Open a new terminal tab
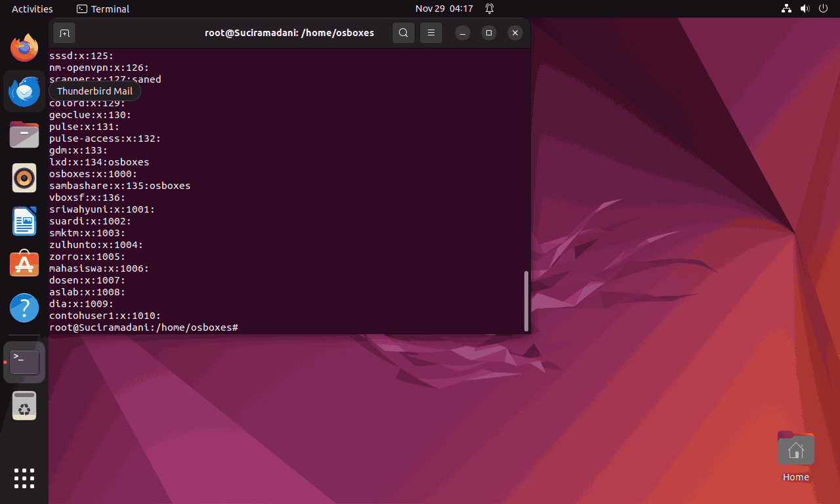840x504 pixels. coord(64,33)
